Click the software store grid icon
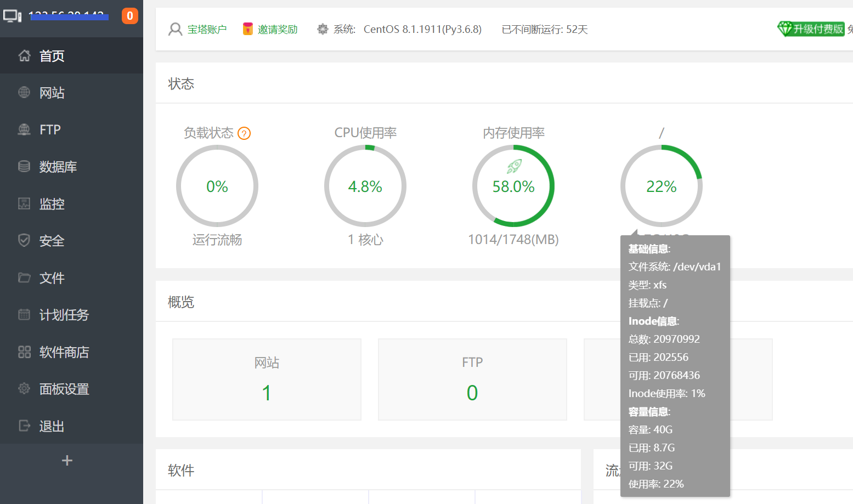 point(24,352)
